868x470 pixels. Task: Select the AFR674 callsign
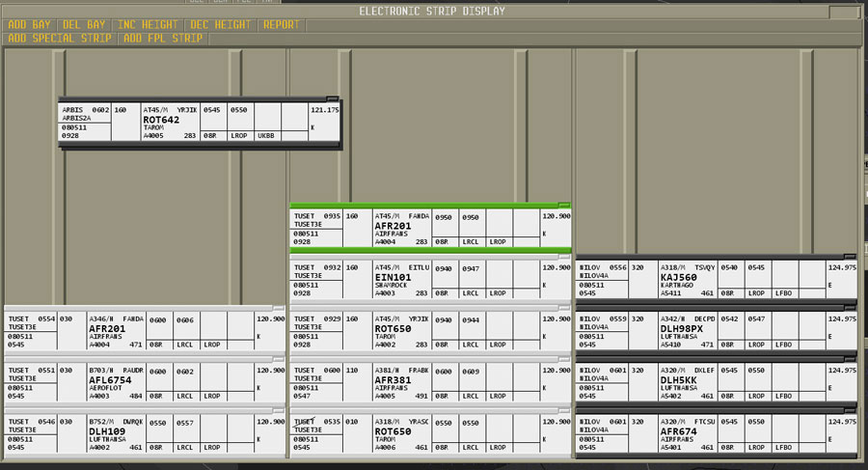tap(679, 431)
